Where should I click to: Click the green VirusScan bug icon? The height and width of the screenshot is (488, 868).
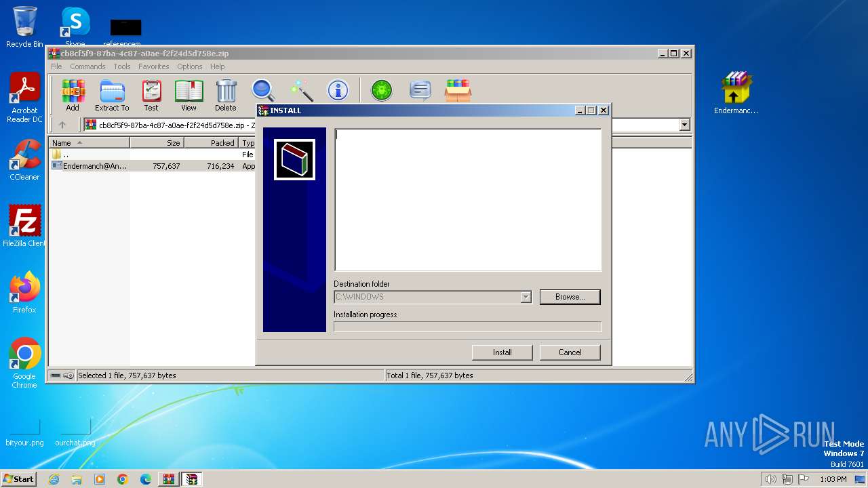(x=382, y=90)
